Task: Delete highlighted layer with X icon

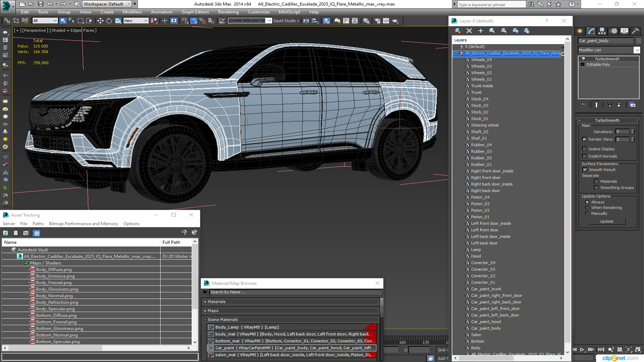Action: coord(469,31)
